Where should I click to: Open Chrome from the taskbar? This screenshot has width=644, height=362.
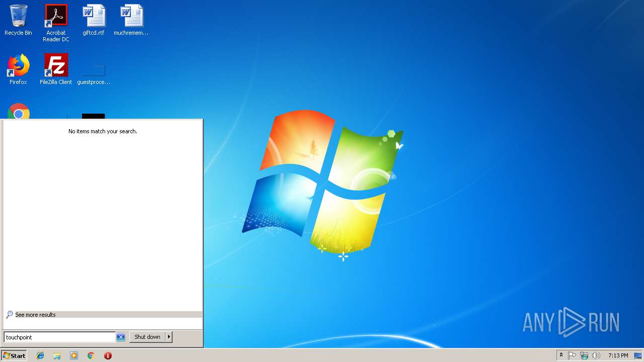point(91,355)
